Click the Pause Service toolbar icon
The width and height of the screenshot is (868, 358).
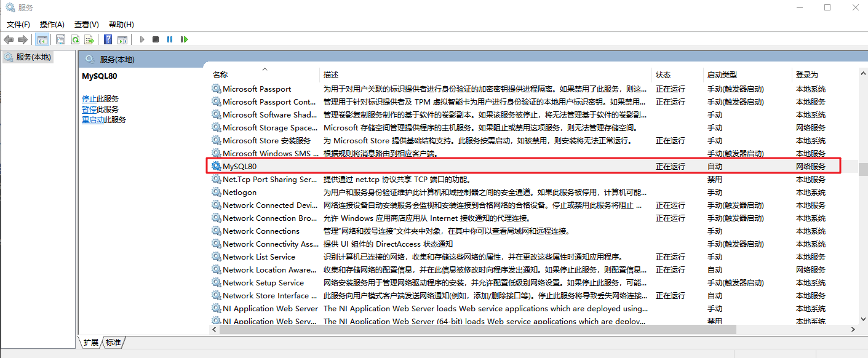pos(170,39)
